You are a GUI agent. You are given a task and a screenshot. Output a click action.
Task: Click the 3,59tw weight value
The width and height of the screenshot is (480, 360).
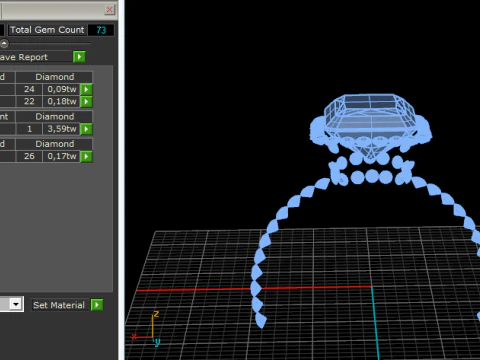pos(62,129)
